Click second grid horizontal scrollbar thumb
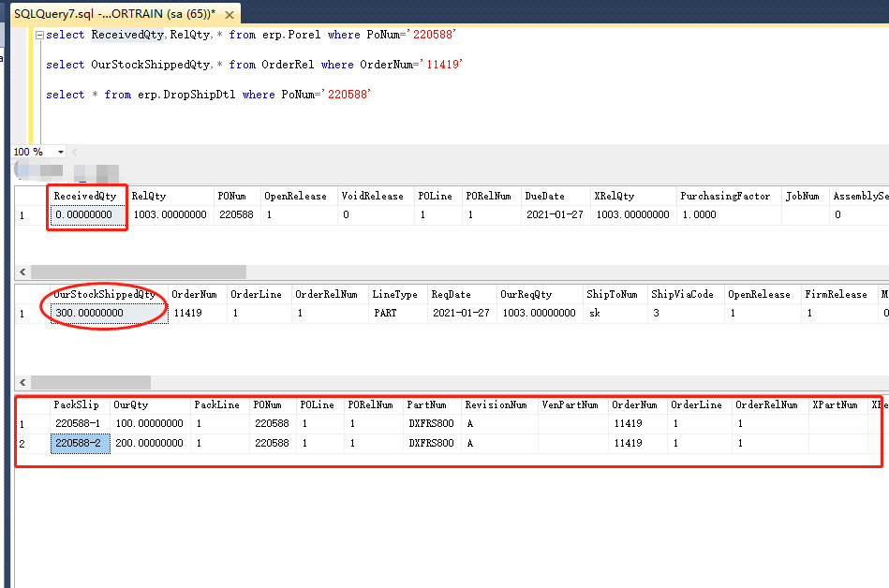The height and width of the screenshot is (588, 889). coord(90,382)
